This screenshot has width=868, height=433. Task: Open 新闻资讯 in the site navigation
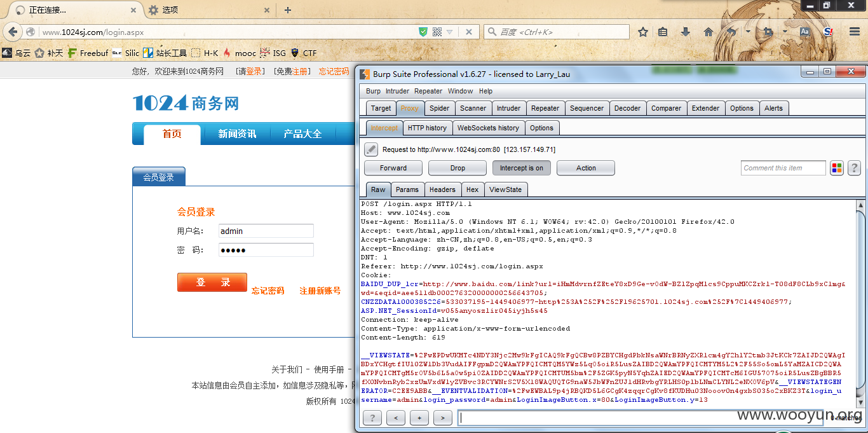pos(237,134)
